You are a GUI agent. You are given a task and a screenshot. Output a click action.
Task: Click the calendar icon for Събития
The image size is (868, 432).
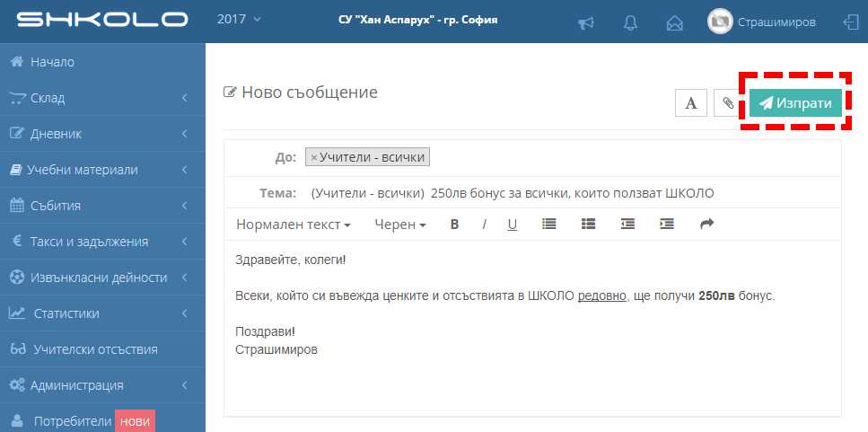click(x=17, y=206)
